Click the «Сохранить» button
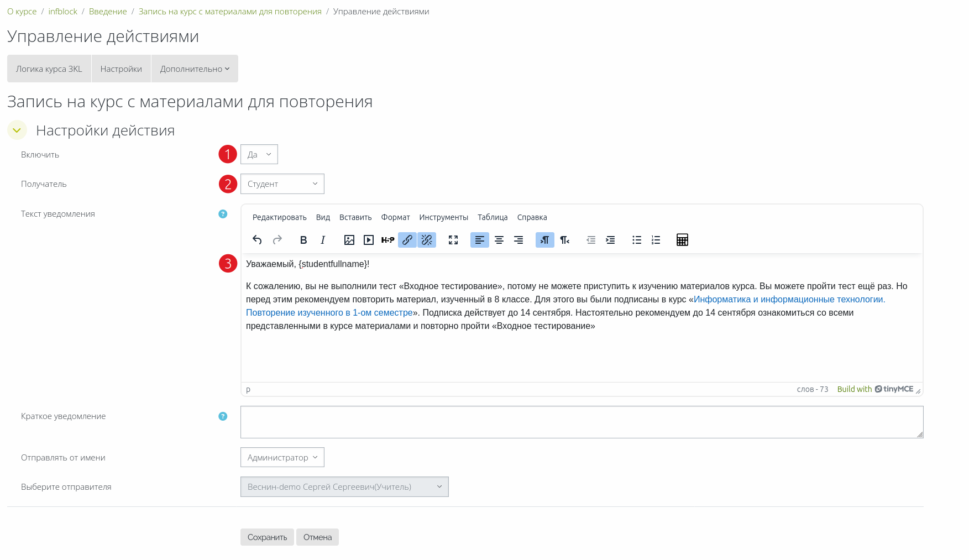This screenshot has width=969, height=560. point(267,537)
